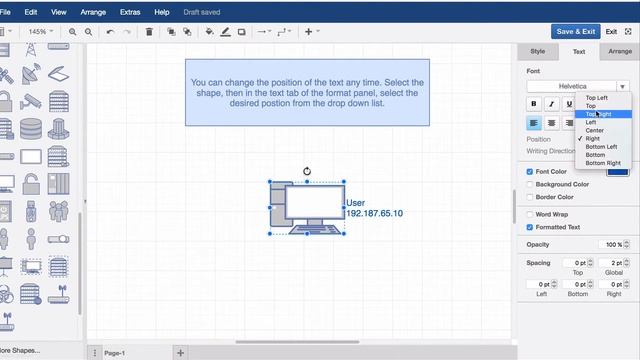Switch to the Style tab
Viewport: 640px width, 360px height.
538,51
